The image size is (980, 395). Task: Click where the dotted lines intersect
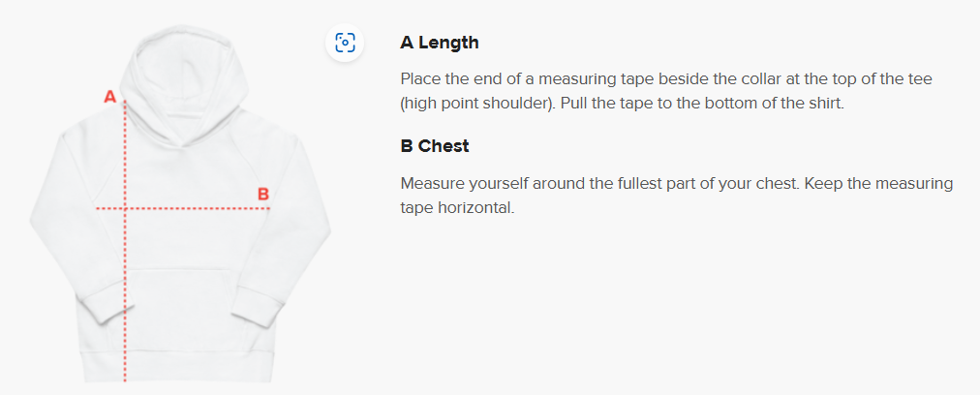[x=125, y=208]
